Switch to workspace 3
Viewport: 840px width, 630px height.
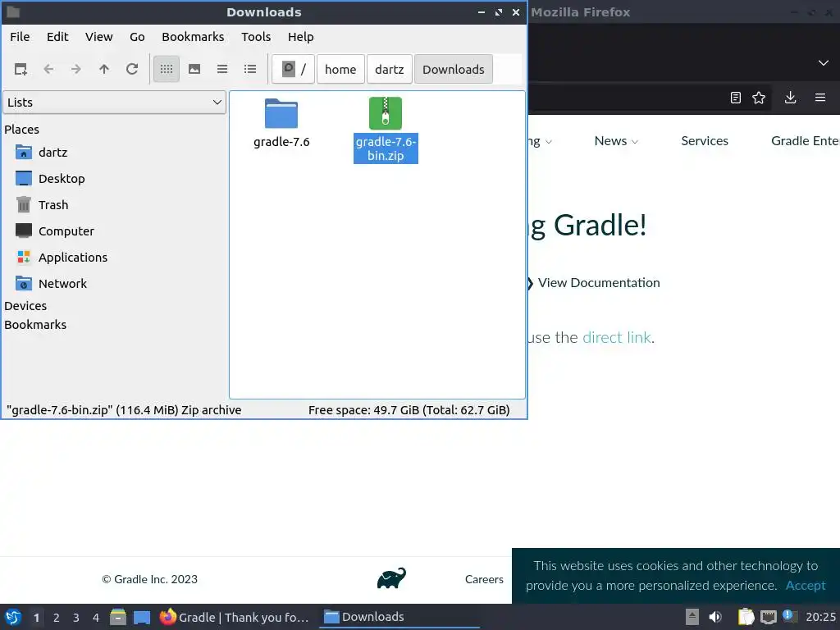pos(76,618)
